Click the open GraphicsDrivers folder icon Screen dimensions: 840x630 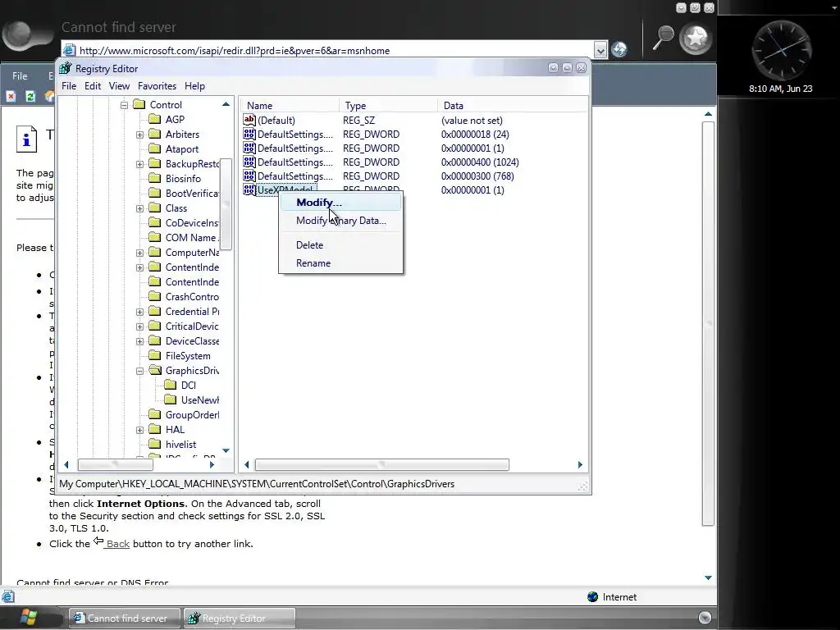[x=155, y=370]
